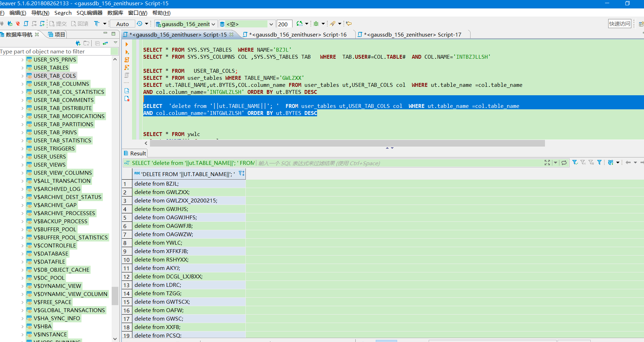Screen dimensions: 644x342
Task: Switch to the Script-16 editor tab
Action: [x=297, y=34]
